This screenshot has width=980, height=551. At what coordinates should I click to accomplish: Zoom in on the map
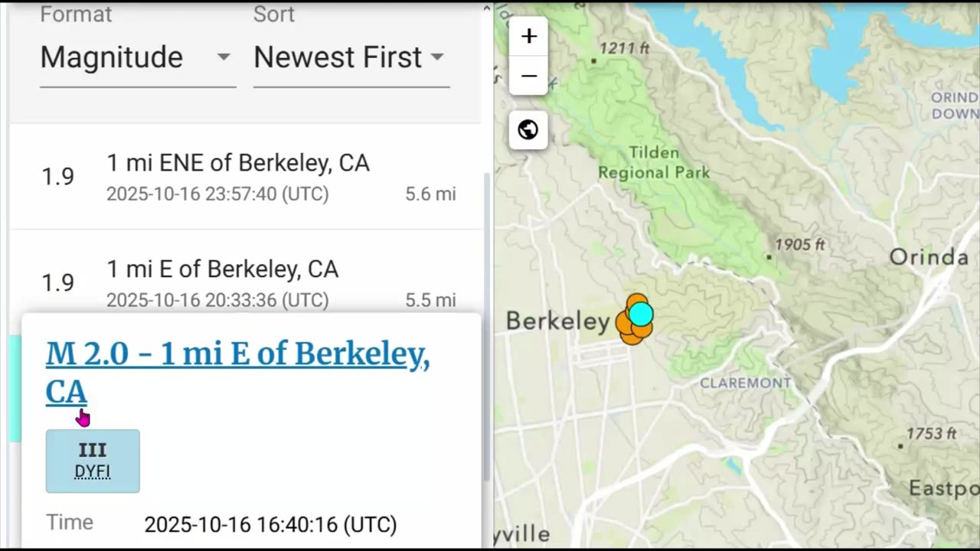coord(528,36)
